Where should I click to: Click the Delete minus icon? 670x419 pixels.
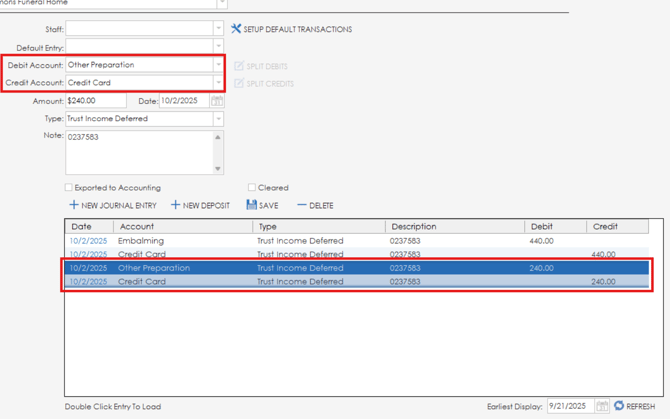pos(302,205)
